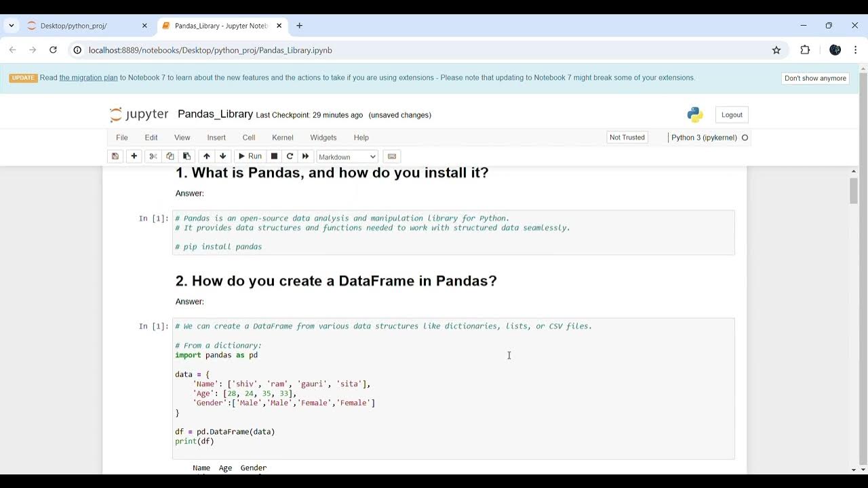The width and height of the screenshot is (868, 488).
Task: Open the File menu
Action: tap(122, 138)
